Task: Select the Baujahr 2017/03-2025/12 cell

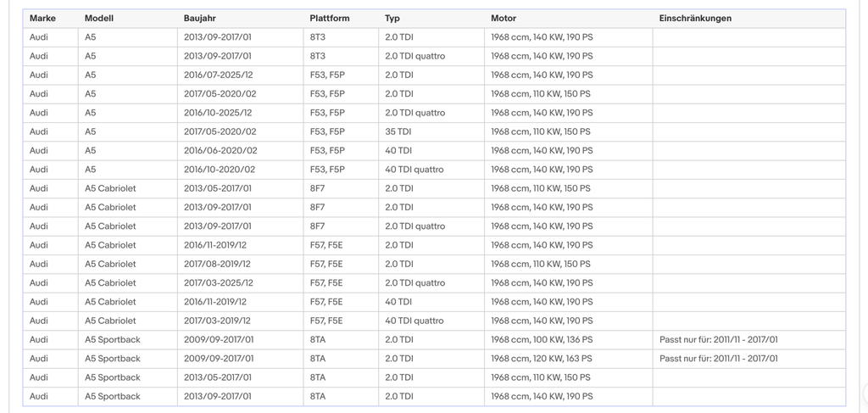Action: coord(240,283)
